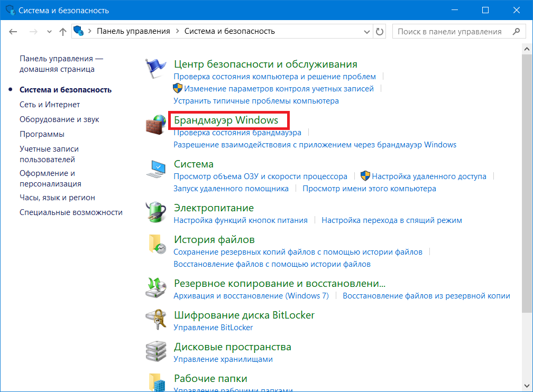Click the Дисковые пространства stacked drives icon
Screen dimensions: 533x392
coord(155,351)
